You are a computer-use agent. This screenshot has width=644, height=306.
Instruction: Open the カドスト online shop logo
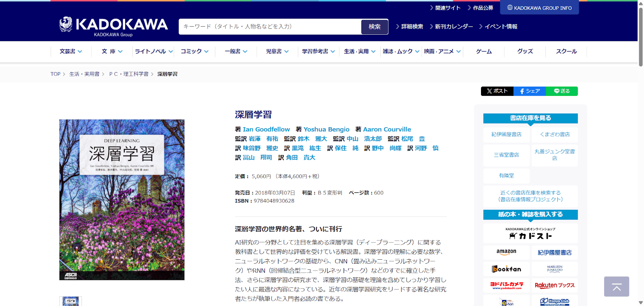pyautogui.click(x=530, y=234)
